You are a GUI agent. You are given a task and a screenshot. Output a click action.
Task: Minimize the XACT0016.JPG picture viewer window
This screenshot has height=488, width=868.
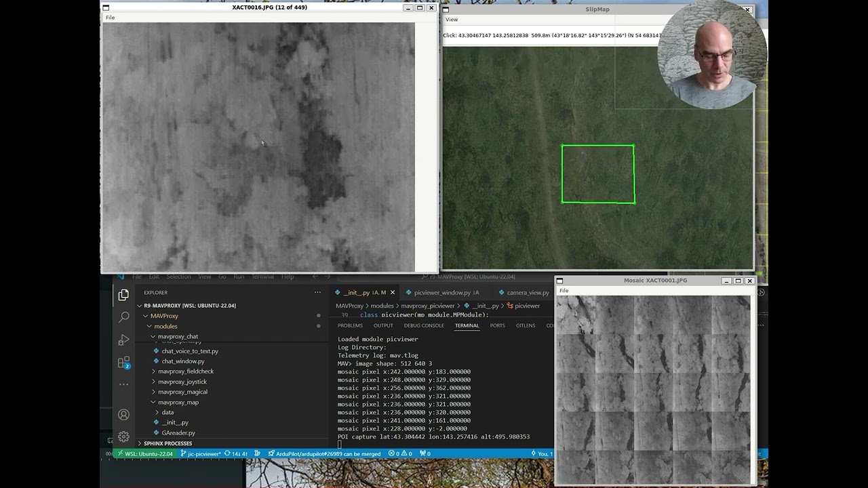pyautogui.click(x=408, y=7)
